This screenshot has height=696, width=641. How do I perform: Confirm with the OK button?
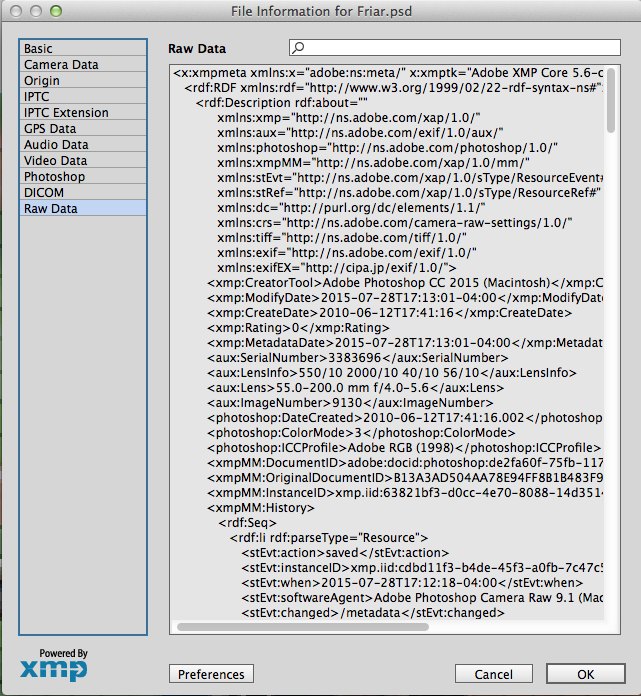coord(586,674)
